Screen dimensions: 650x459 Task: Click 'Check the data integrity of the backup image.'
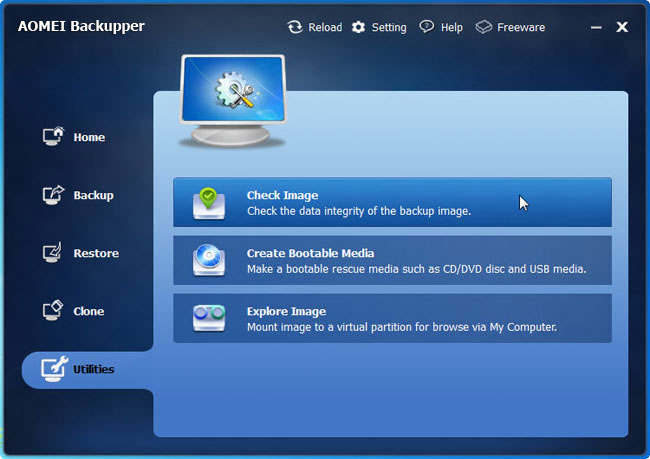coord(359,211)
